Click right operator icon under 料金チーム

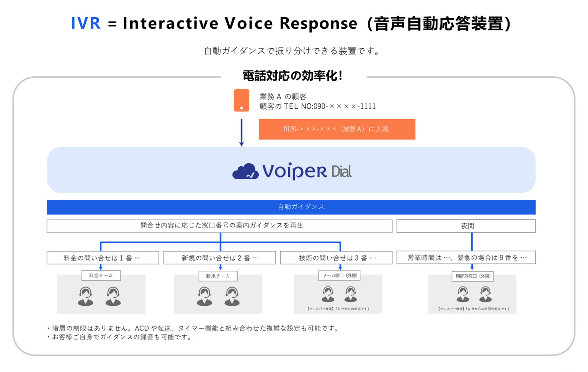[113, 296]
